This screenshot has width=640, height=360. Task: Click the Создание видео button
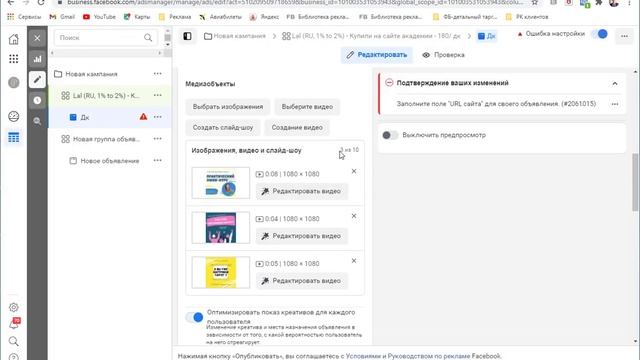[x=297, y=127]
